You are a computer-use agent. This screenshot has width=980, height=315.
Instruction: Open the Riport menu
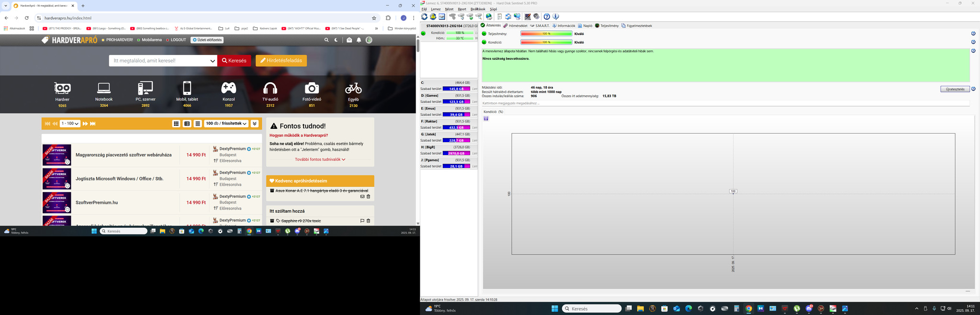pos(462,9)
